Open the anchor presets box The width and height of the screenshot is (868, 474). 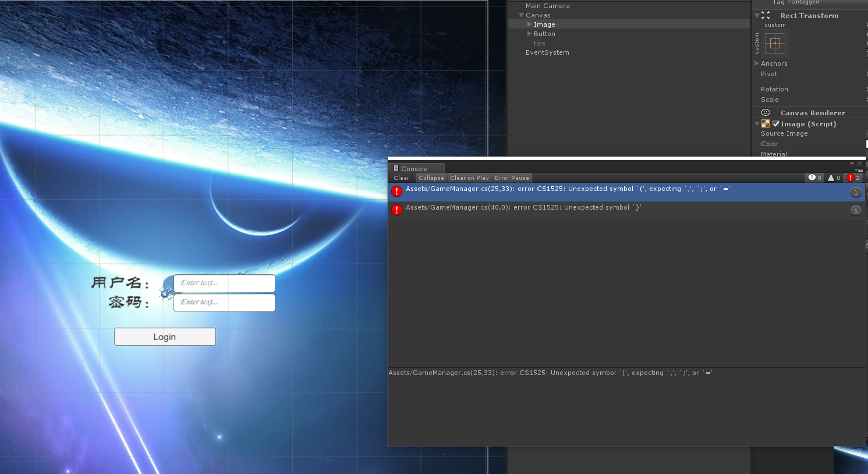pyautogui.click(x=775, y=43)
